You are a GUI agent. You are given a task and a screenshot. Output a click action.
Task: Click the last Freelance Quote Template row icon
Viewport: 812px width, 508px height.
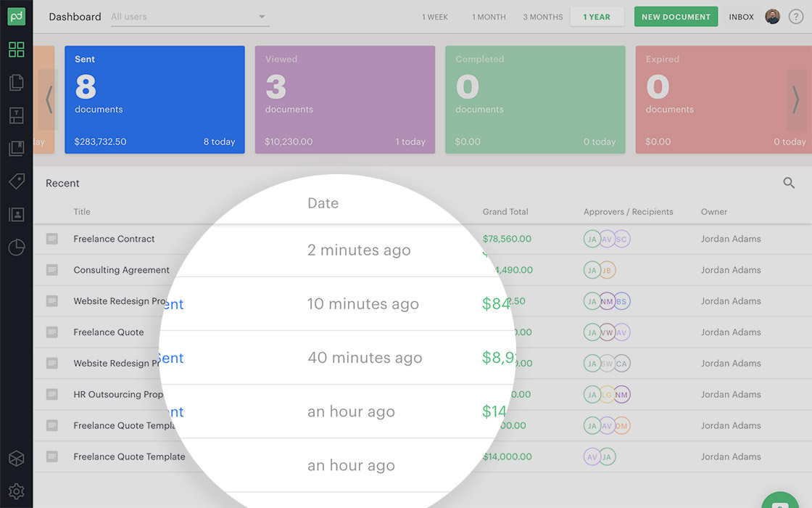[51, 456]
